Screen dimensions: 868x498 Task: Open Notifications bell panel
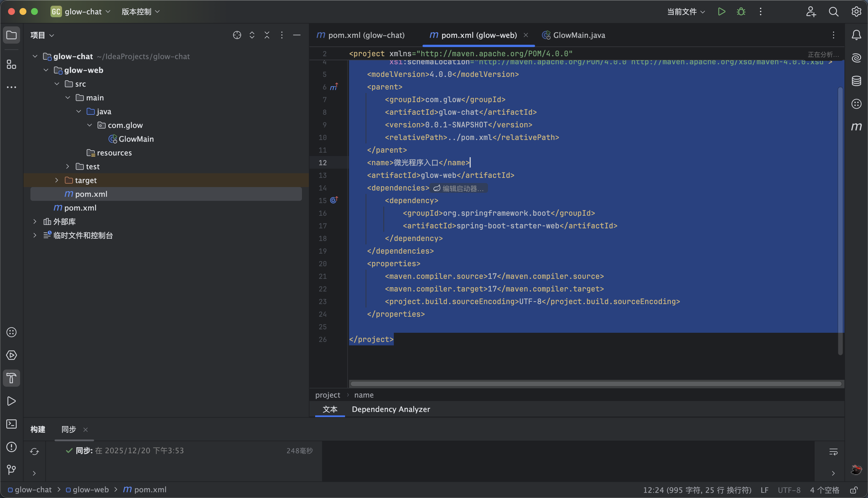(x=856, y=35)
